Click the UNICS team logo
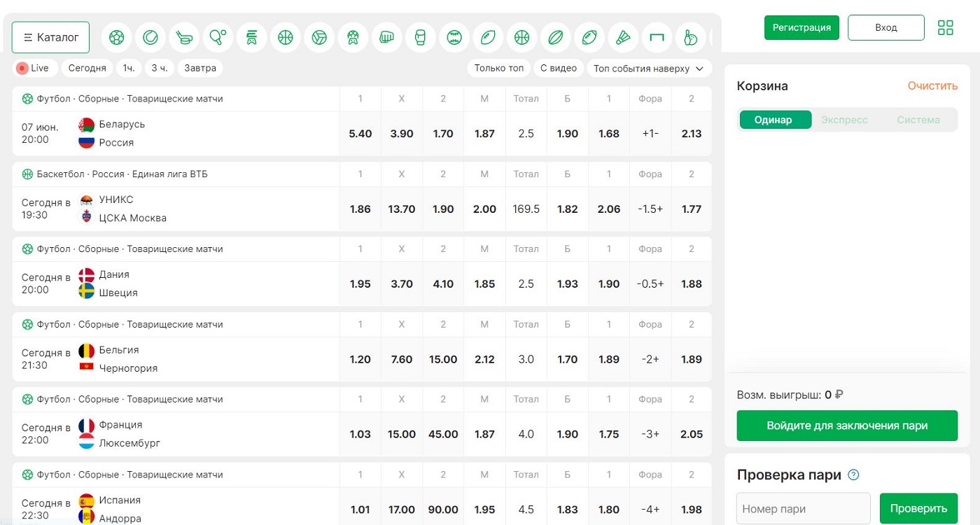 (86, 200)
